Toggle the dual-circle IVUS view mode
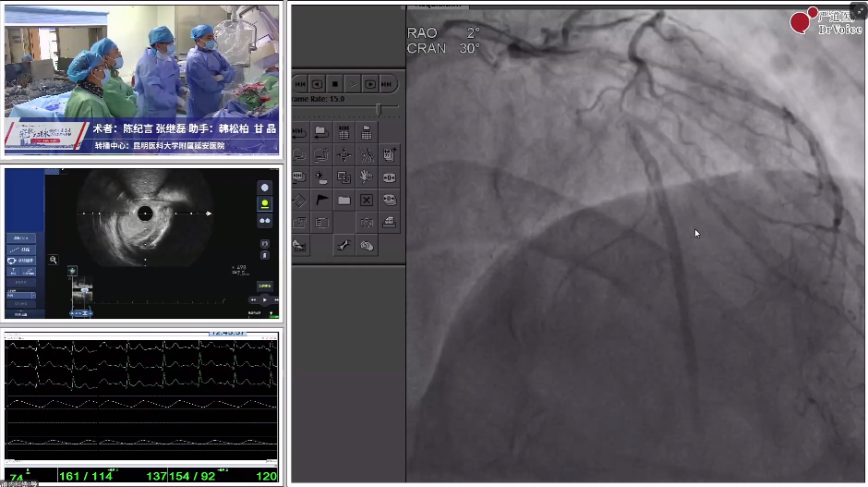This screenshot has height=487, width=868. 265,221
